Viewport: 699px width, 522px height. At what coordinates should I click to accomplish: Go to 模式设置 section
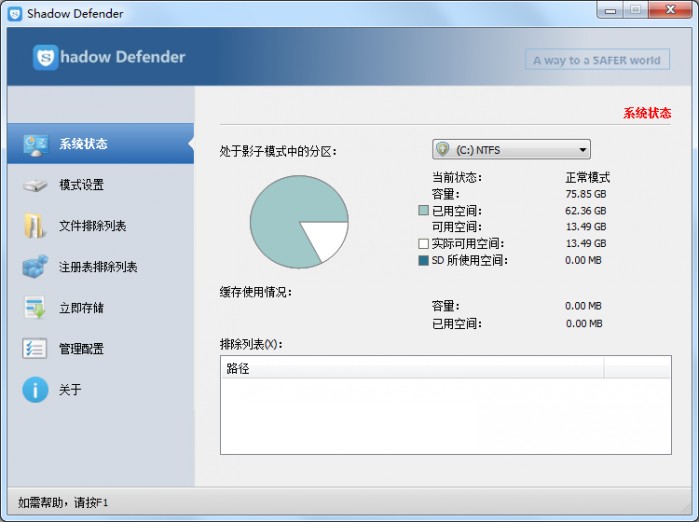[101, 185]
